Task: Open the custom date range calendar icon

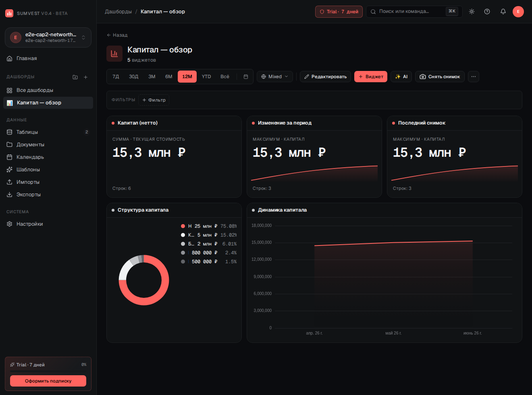Action: (x=246, y=77)
